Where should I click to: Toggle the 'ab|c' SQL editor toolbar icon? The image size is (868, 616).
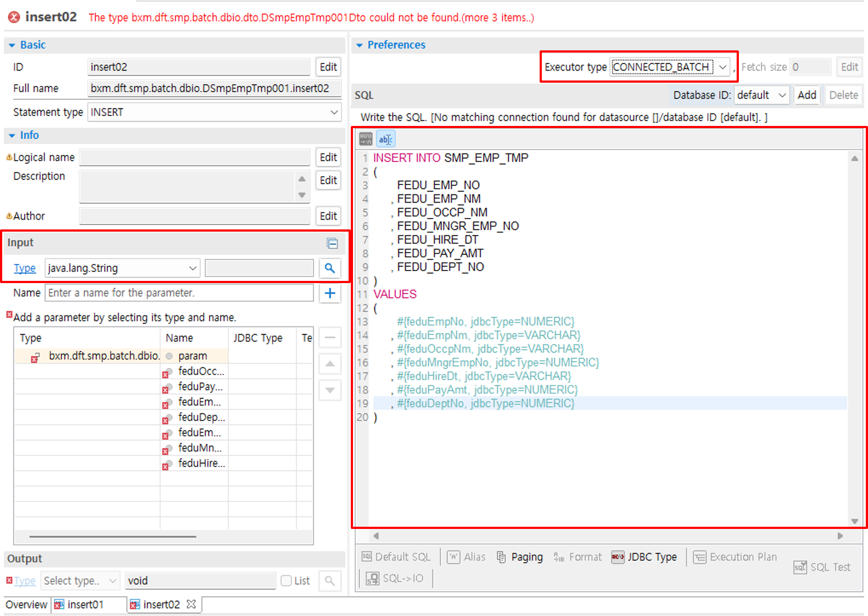(386, 139)
